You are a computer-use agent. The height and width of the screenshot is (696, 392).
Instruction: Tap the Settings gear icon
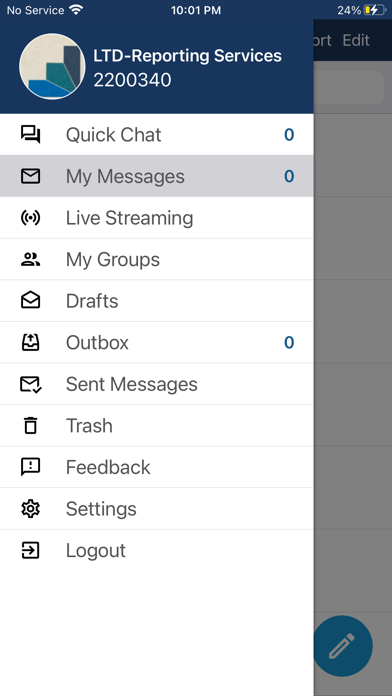pyautogui.click(x=31, y=509)
